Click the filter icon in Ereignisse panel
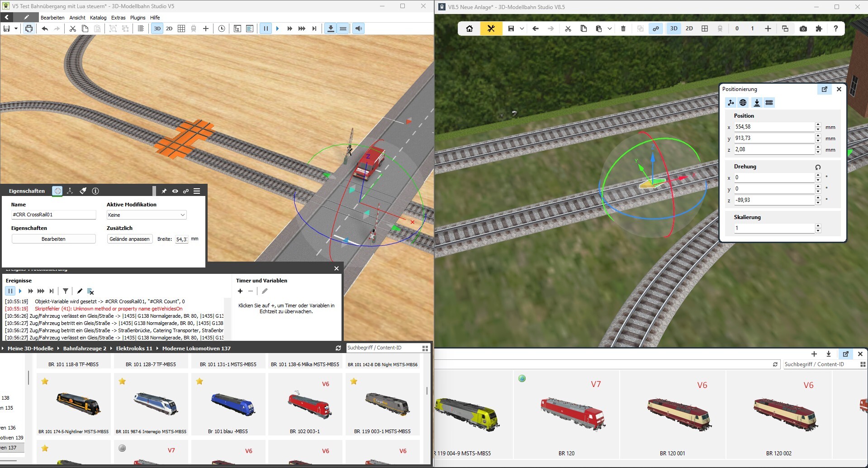This screenshot has height=468, width=868. 66,291
